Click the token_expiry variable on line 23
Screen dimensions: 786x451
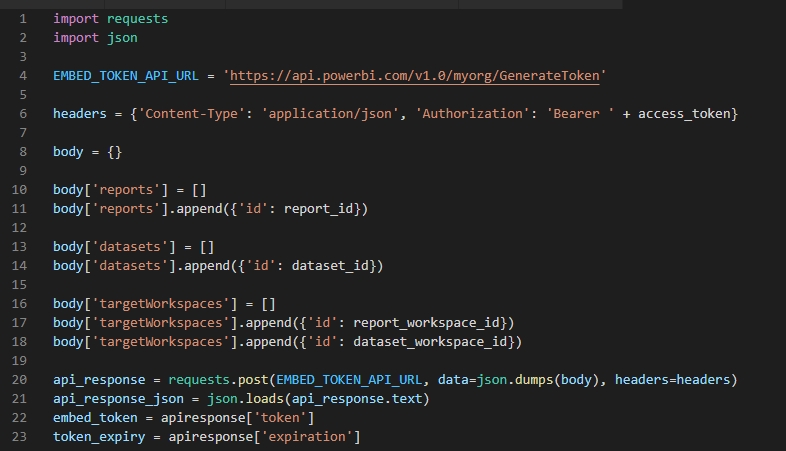99,437
